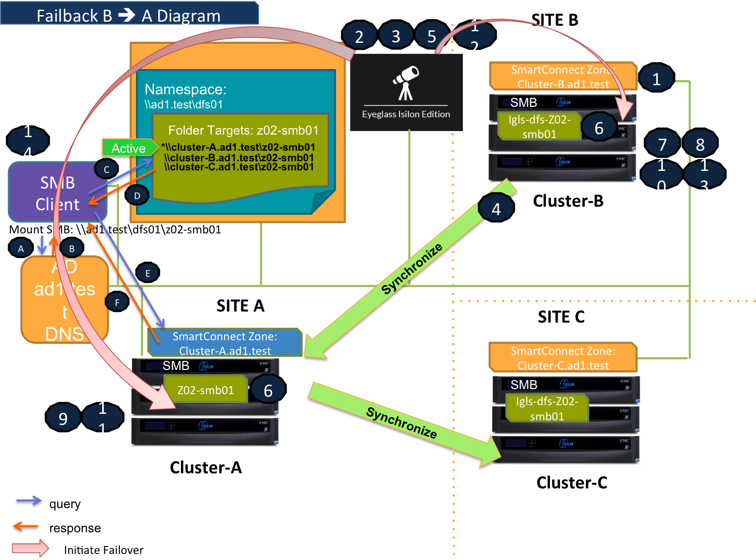Click step circle labeled A
The width and height of the screenshot is (756, 560).
(21, 248)
